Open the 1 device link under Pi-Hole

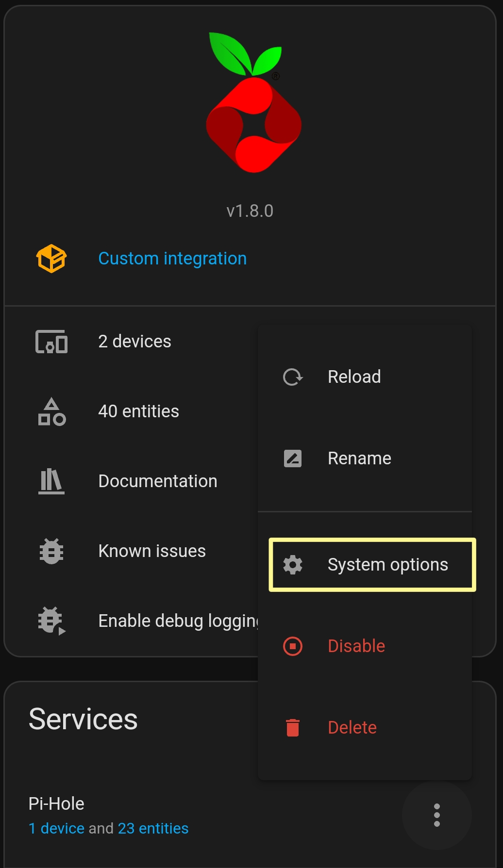[57, 828]
